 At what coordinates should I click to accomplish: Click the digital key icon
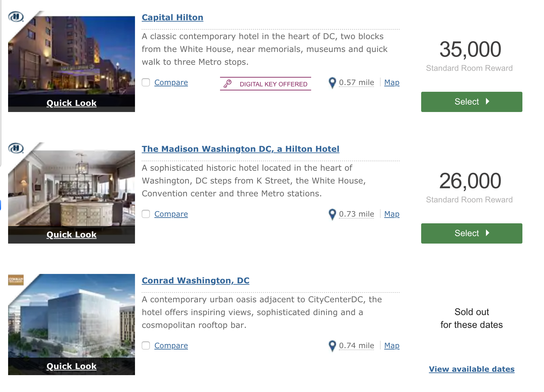(228, 84)
